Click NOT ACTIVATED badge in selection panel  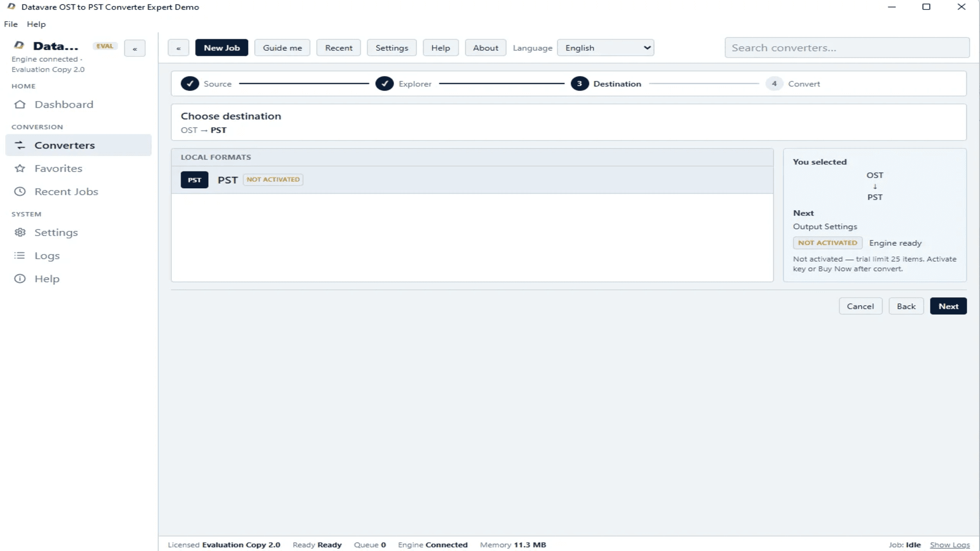pos(827,243)
